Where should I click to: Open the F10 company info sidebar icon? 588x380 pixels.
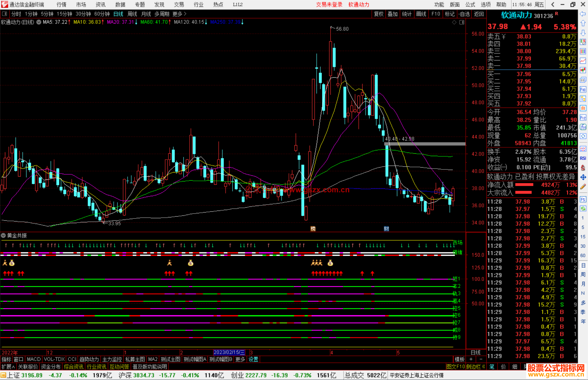[583, 89]
